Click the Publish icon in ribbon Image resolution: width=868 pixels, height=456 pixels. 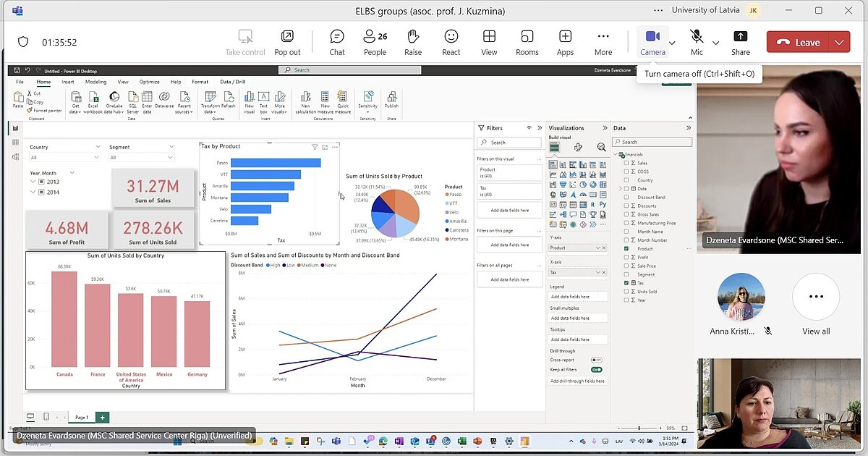(x=391, y=100)
